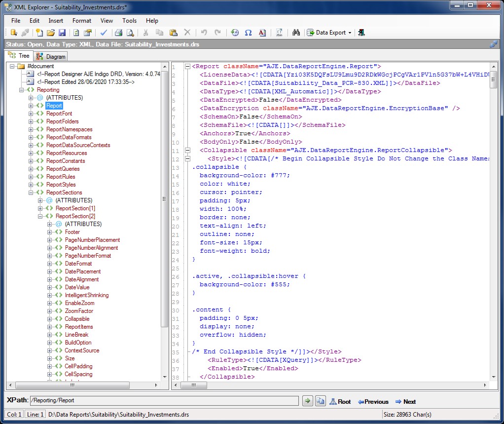504x424 pixels.
Task: Click the print preview magnifier icon
Action: coord(130,33)
